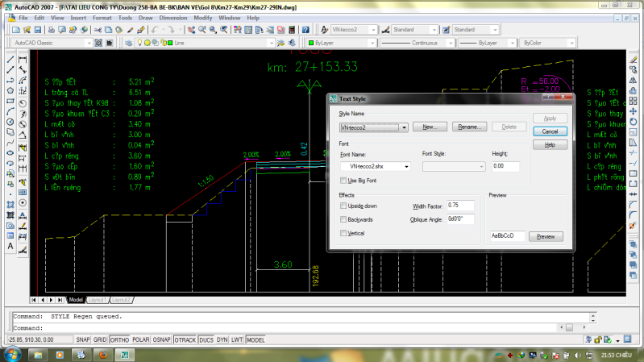
Task: Open the green ByLayer color control
Action: pos(342,43)
